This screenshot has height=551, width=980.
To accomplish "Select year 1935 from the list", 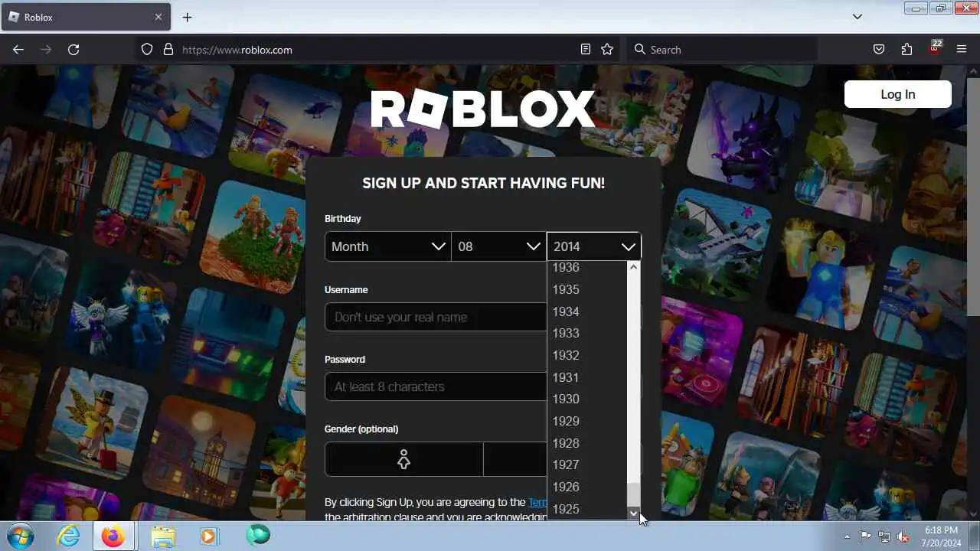I will tap(587, 289).
